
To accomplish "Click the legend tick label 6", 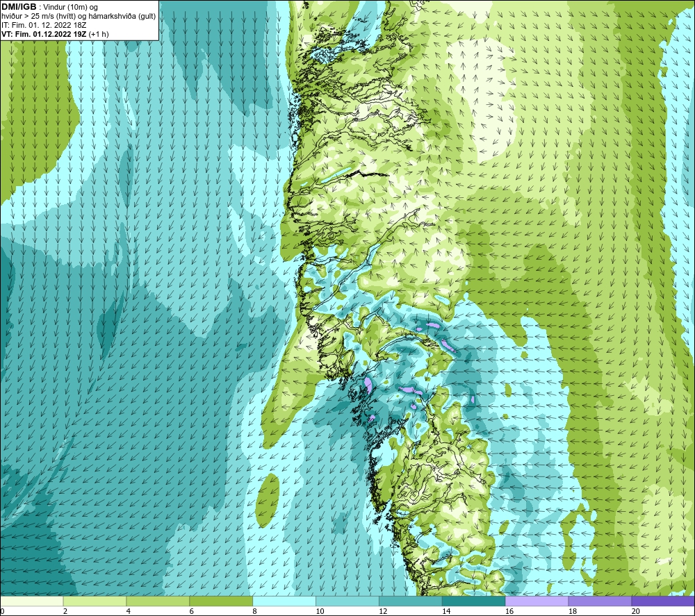I will pos(192,611).
